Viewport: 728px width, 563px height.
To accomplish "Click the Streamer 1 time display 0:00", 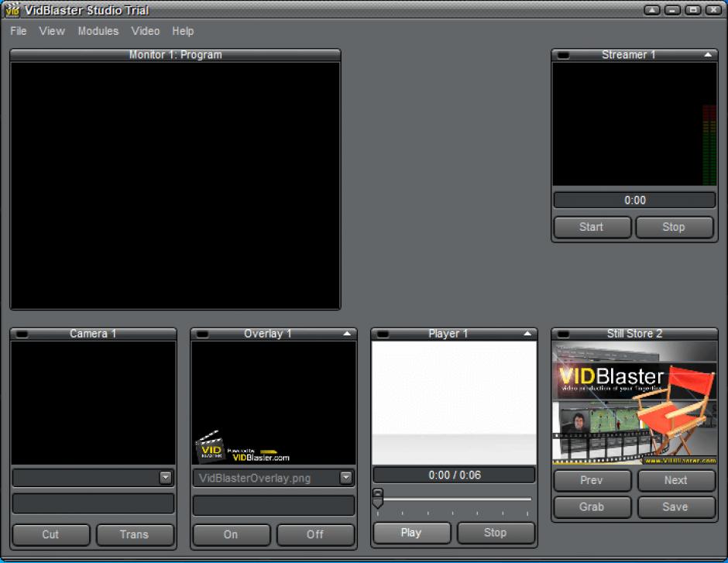I will point(634,201).
